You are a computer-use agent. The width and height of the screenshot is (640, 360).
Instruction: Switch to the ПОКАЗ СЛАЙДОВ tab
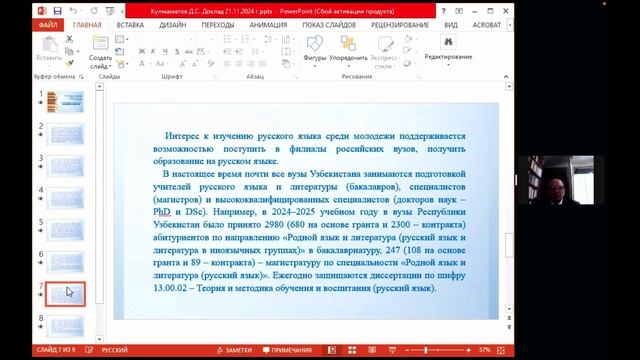pyautogui.click(x=329, y=25)
